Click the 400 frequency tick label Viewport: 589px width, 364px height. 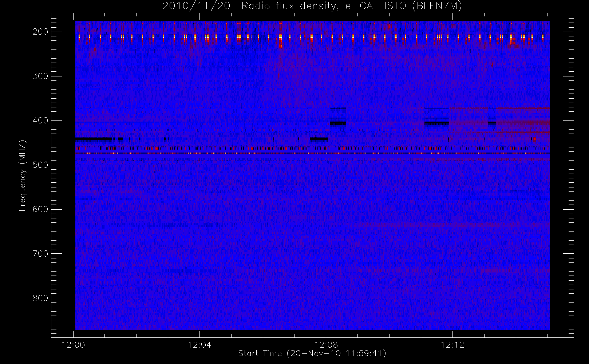pyautogui.click(x=40, y=120)
